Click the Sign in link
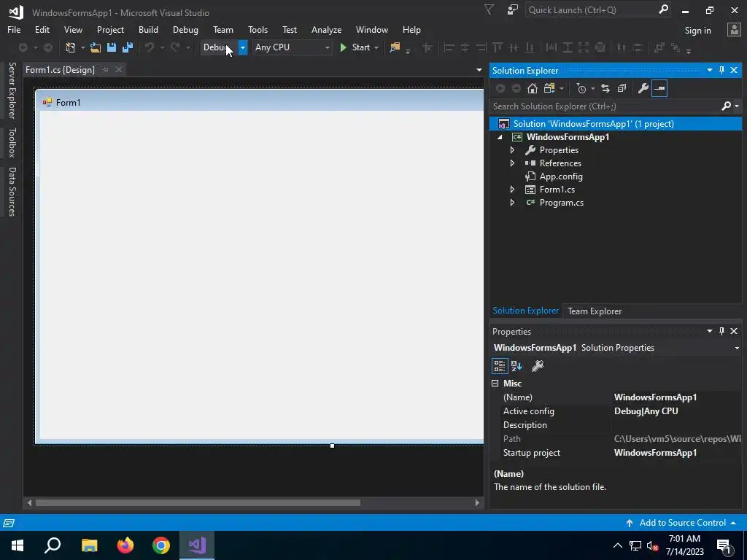This screenshot has width=747, height=560. (x=697, y=31)
